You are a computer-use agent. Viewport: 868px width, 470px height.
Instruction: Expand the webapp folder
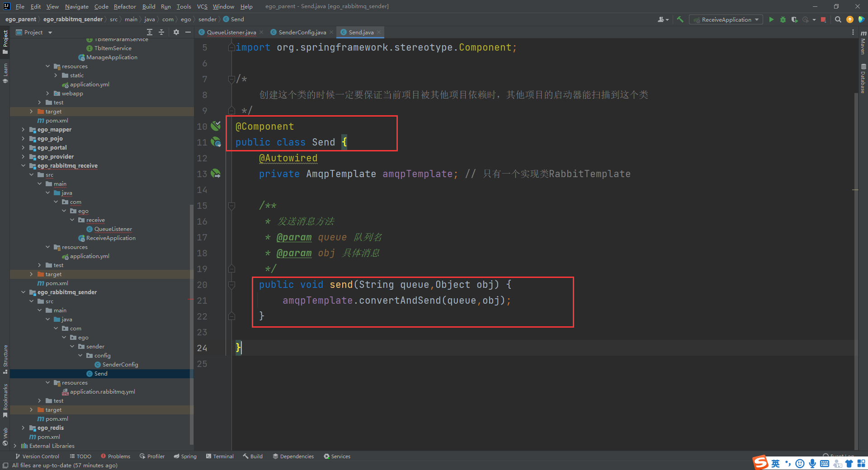[47, 94]
